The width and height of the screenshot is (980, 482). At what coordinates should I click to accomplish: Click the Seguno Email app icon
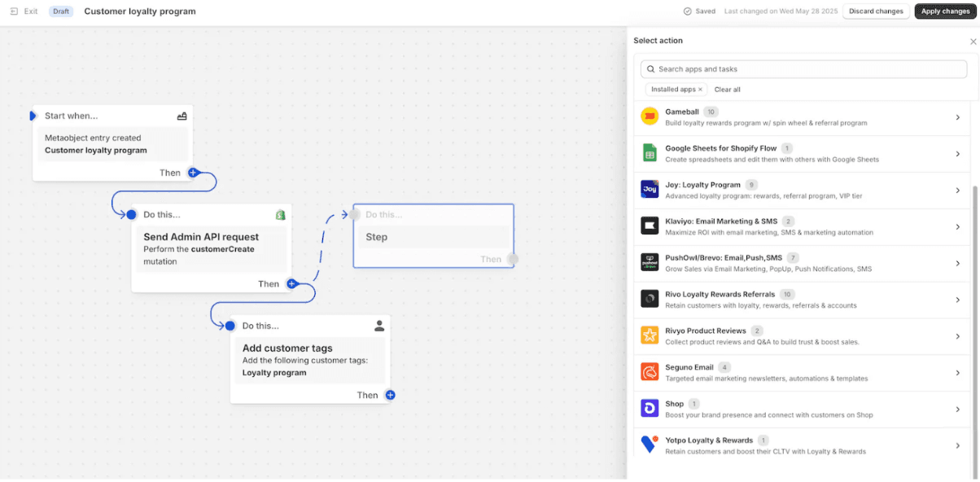[x=649, y=371]
